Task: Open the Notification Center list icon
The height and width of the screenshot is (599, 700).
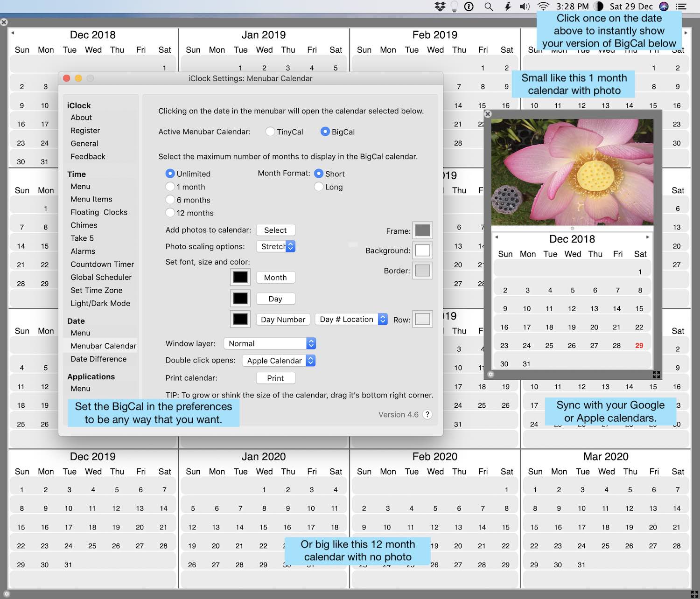Action: (x=681, y=7)
